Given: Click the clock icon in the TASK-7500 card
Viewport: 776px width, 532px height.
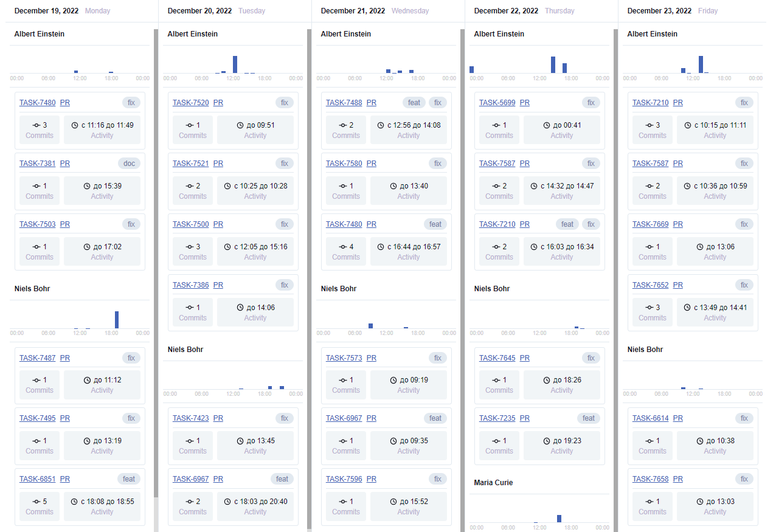Looking at the screenshot, I should click(x=228, y=247).
